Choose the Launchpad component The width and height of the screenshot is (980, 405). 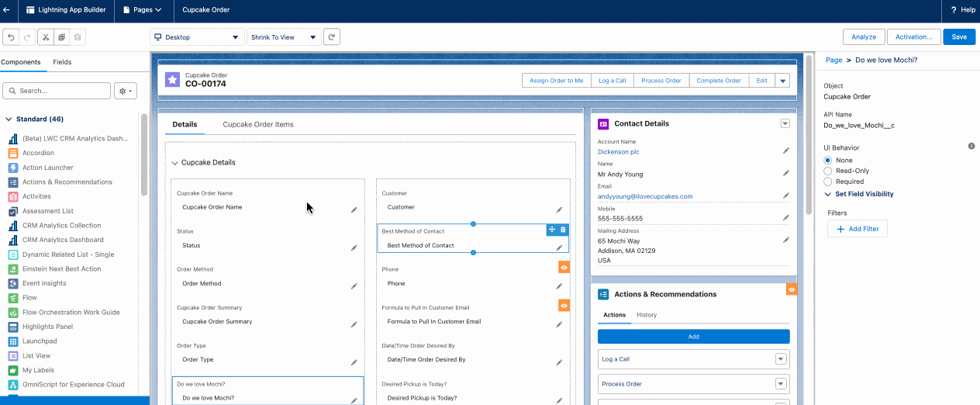40,341
